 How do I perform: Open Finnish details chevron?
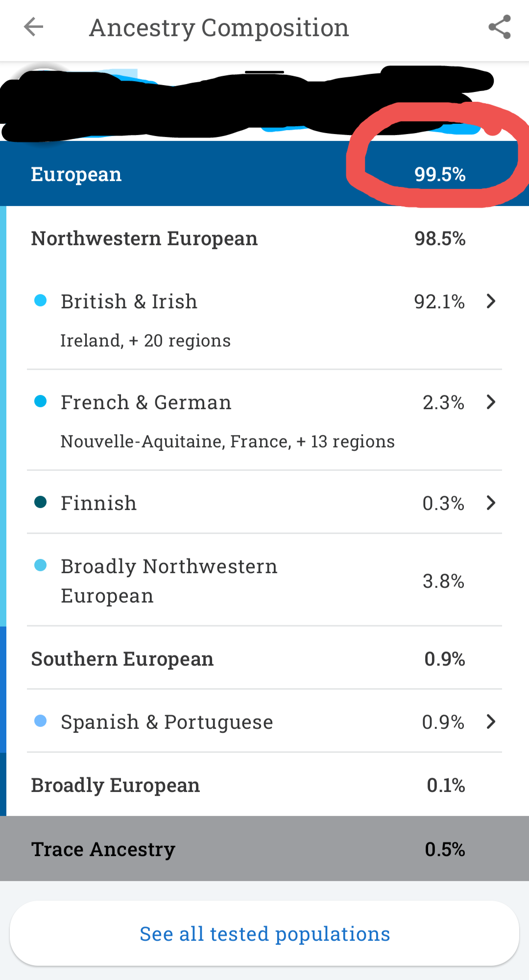click(x=491, y=503)
